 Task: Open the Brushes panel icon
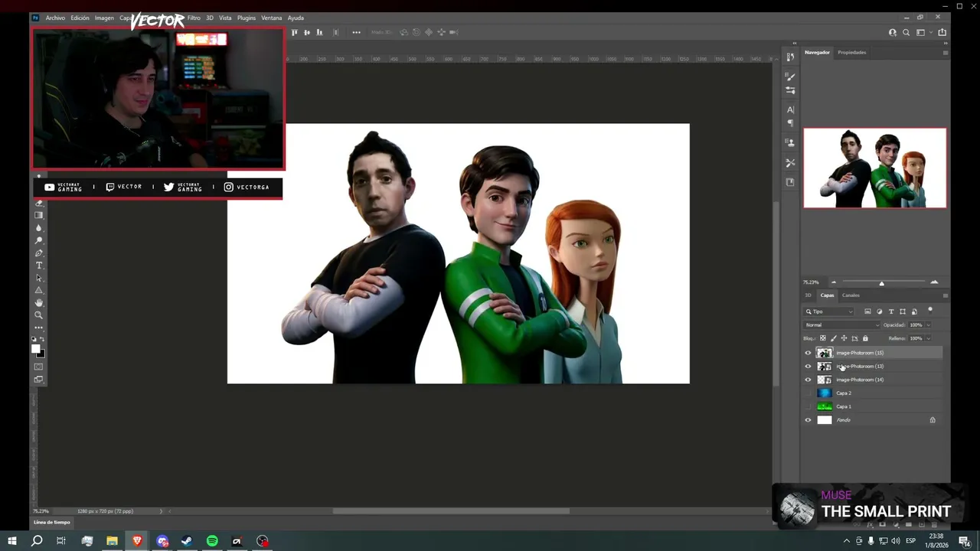pos(791,77)
